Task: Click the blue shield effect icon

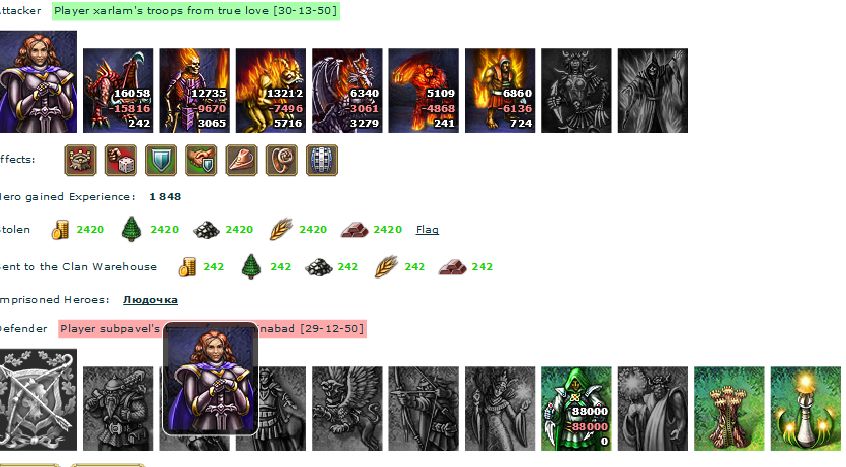Action: pyautogui.click(x=161, y=160)
